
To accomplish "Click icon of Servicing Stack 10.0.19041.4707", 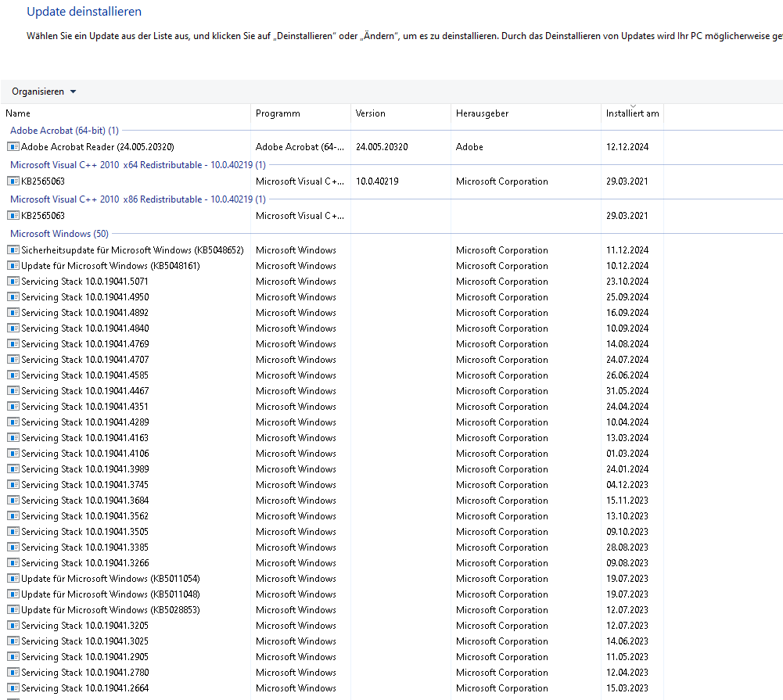I will point(13,360).
